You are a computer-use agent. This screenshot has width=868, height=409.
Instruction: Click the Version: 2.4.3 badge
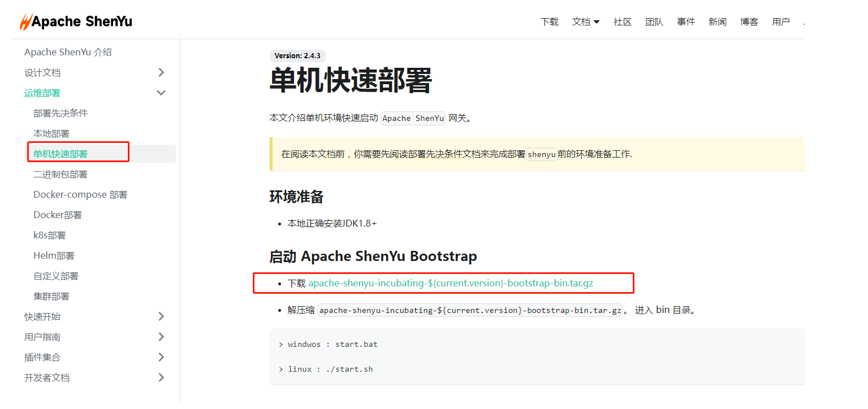tap(297, 56)
